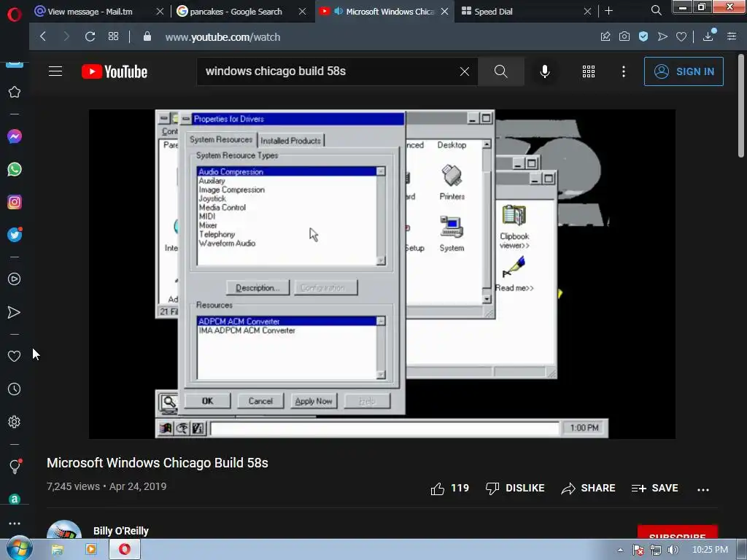The height and width of the screenshot is (560, 747).
Task: Click SAVE to playlist
Action: 654,488
